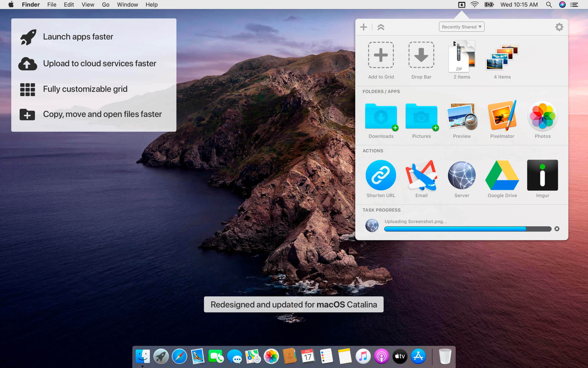Select the Imgur upload action

tap(542, 175)
